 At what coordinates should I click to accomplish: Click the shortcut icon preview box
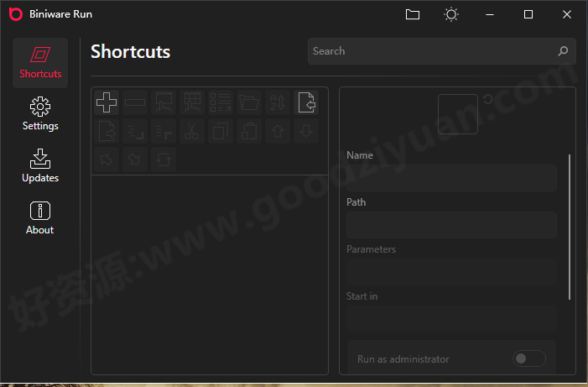(x=458, y=114)
